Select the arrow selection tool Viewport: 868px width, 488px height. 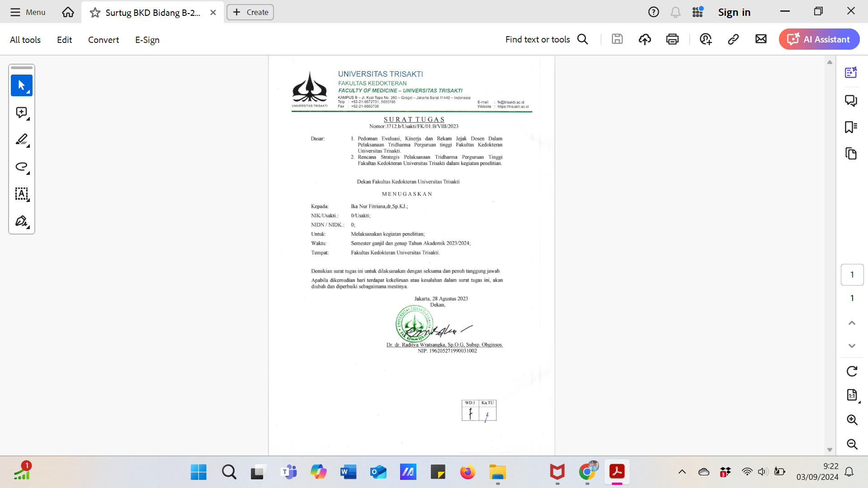tap(21, 85)
